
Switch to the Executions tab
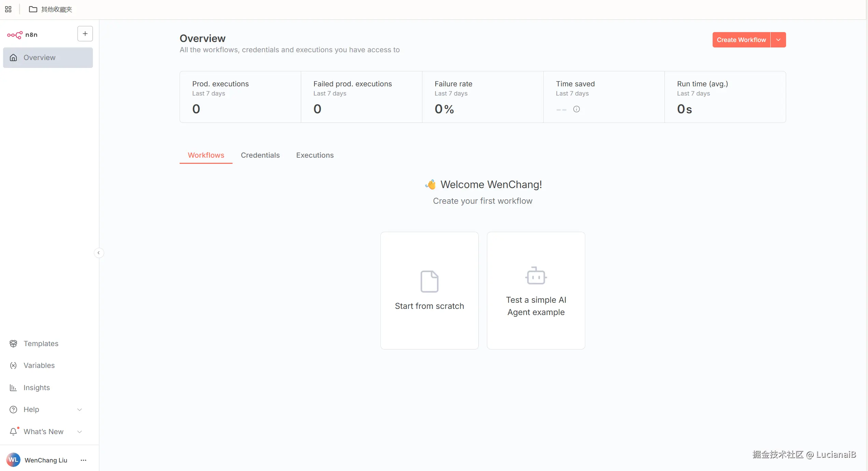pos(314,155)
